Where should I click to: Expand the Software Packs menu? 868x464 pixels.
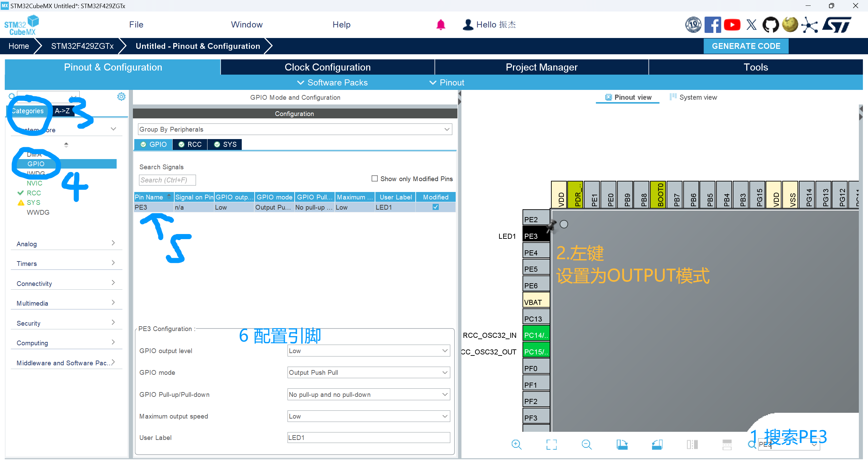[x=332, y=82]
